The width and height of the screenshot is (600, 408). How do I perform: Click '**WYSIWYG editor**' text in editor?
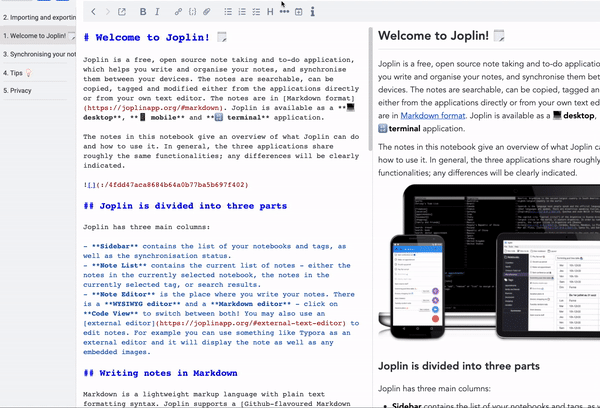[x=142, y=304]
